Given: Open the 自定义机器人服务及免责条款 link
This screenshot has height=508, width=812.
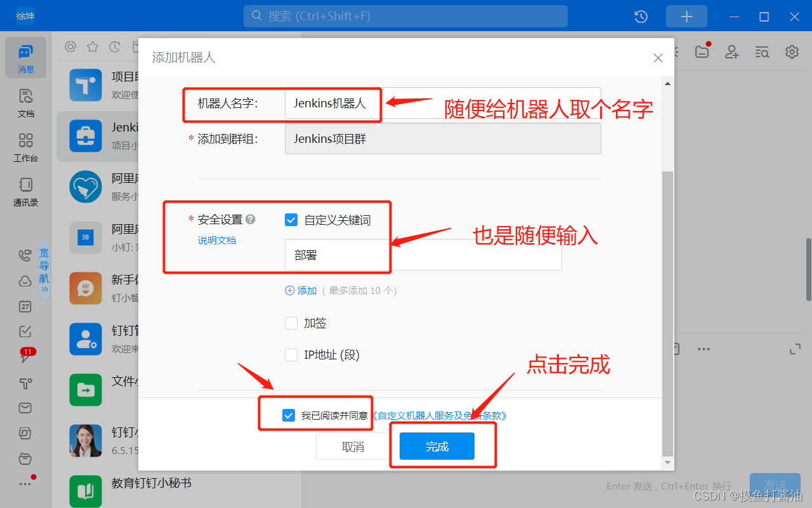Looking at the screenshot, I should [441, 416].
